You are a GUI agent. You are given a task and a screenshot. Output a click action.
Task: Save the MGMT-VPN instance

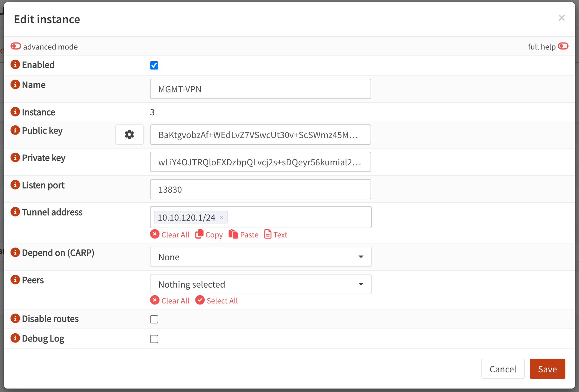547,369
